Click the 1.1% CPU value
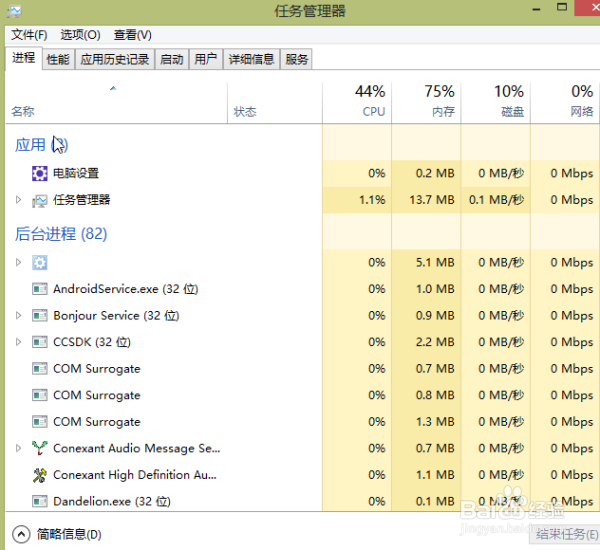Image resolution: width=600 pixels, height=550 pixels. (x=372, y=200)
